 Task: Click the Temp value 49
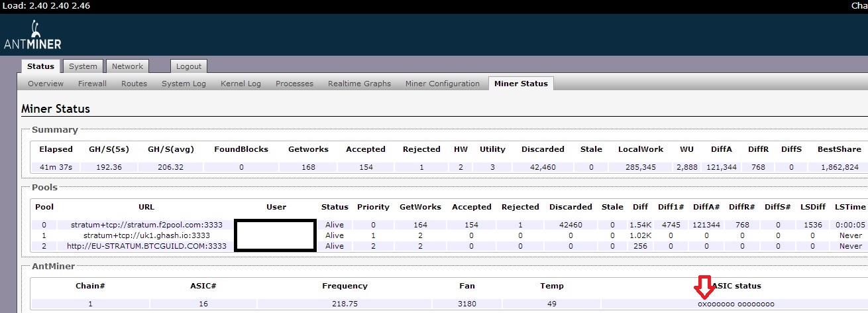click(x=552, y=304)
